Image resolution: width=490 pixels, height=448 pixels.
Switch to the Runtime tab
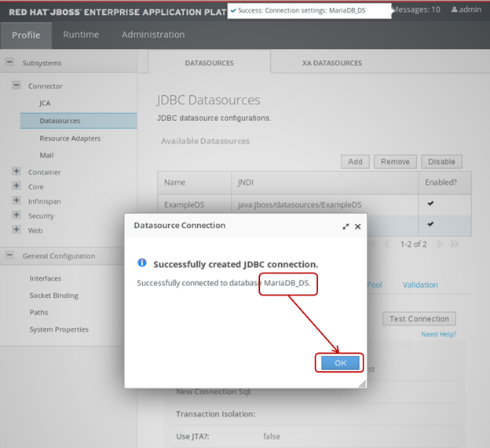click(x=81, y=35)
